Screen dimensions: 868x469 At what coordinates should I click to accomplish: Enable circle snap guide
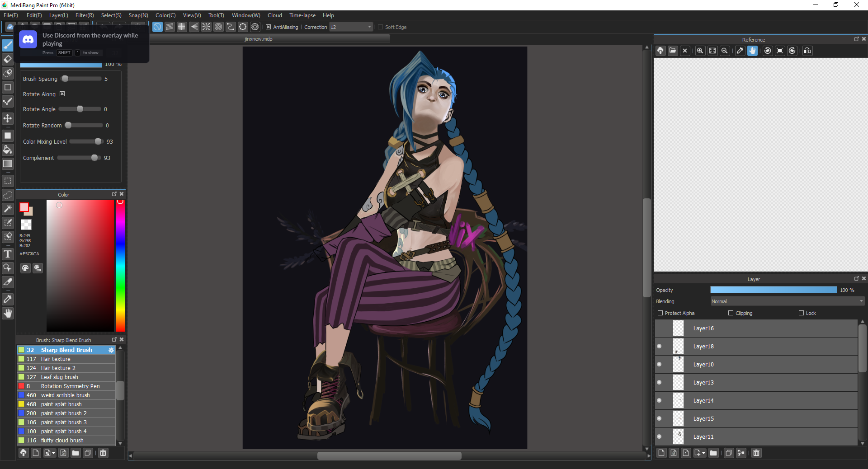click(x=218, y=27)
